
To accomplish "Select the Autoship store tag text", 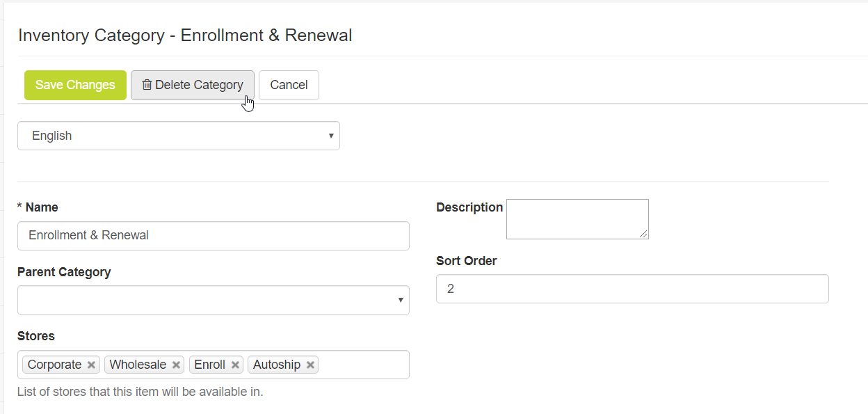I will pos(277,365).
